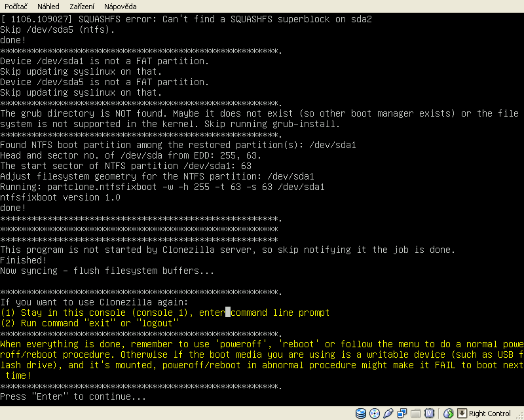Screen dimensions: 524x420
Task: Click the keyboard capture arrow icon
Action: [x=462, y=413]
